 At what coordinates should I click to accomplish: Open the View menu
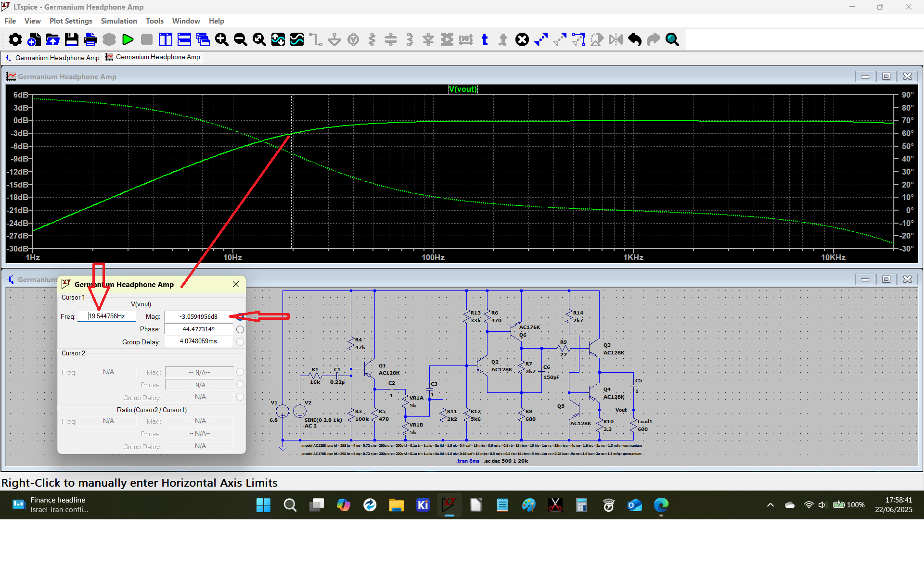(33, 21)
